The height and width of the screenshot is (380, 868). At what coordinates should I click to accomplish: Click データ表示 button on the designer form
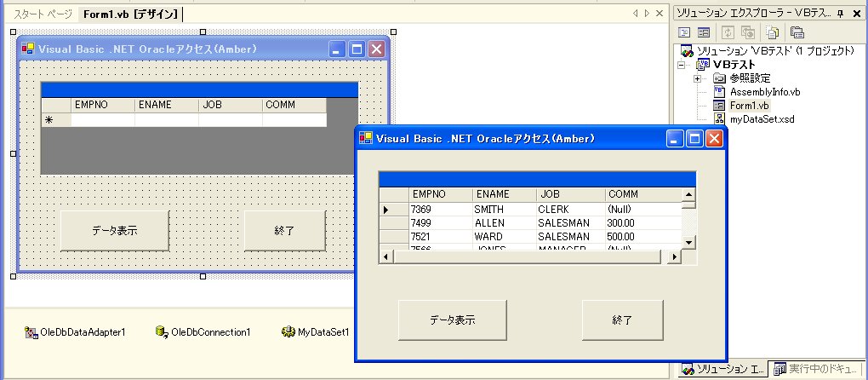click(x=115, y=231)
